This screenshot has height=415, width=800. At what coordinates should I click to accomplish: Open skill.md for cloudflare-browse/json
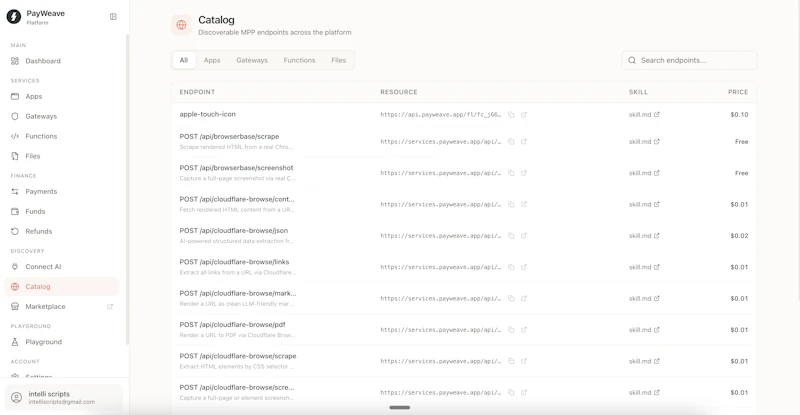pos(644,236)
